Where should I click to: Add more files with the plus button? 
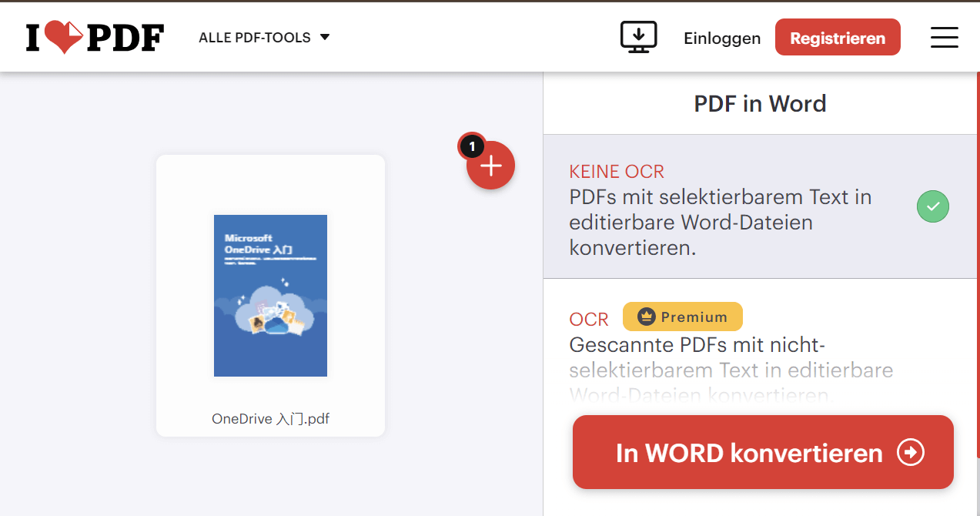pos(490,166)
